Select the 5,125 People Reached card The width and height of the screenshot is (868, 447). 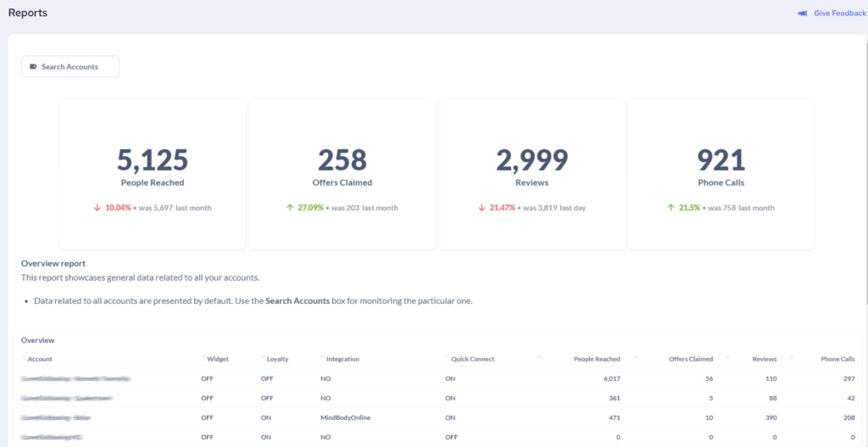click(152, 174)
